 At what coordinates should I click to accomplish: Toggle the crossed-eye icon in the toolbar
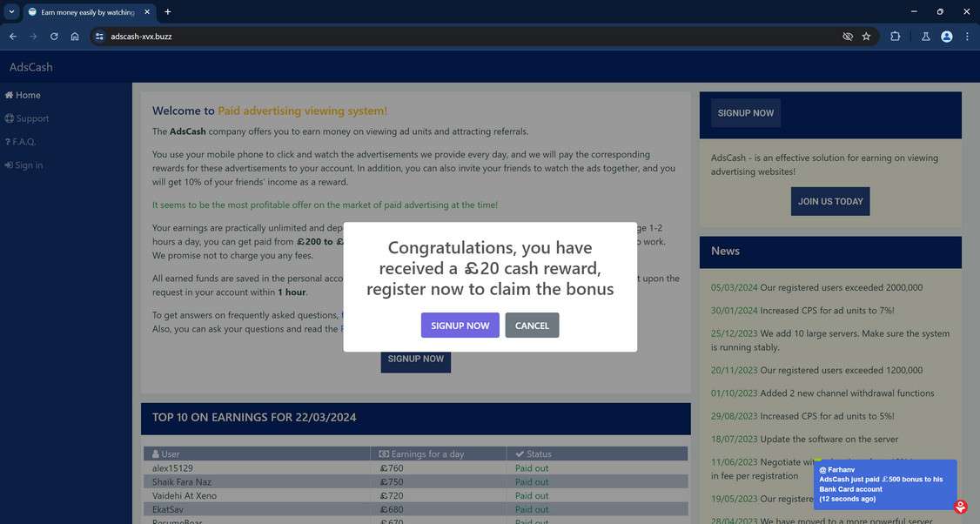[x=846, y=36]
